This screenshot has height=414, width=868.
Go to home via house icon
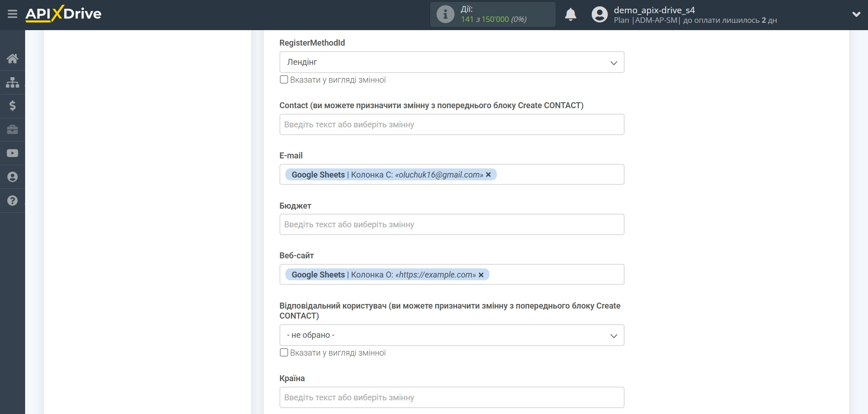12,58
